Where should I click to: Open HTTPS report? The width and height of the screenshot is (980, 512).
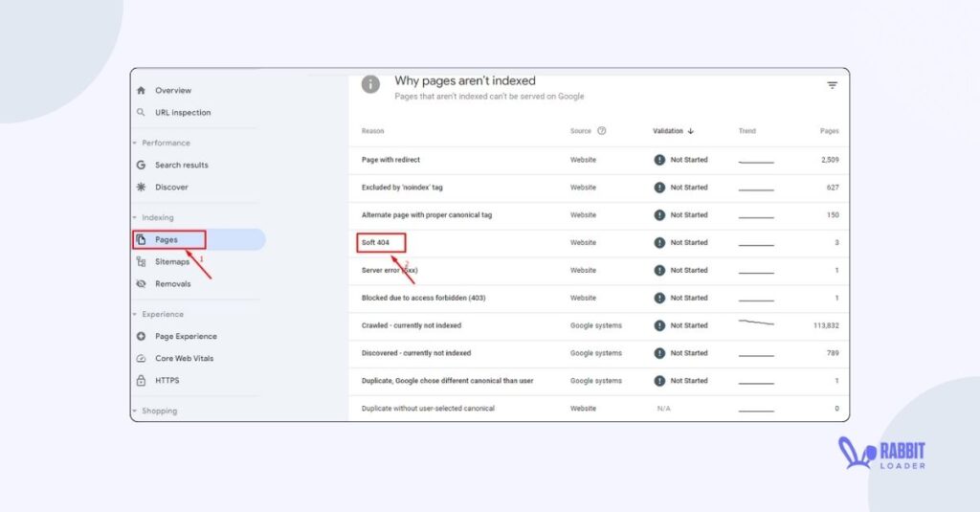click(167, 380)
